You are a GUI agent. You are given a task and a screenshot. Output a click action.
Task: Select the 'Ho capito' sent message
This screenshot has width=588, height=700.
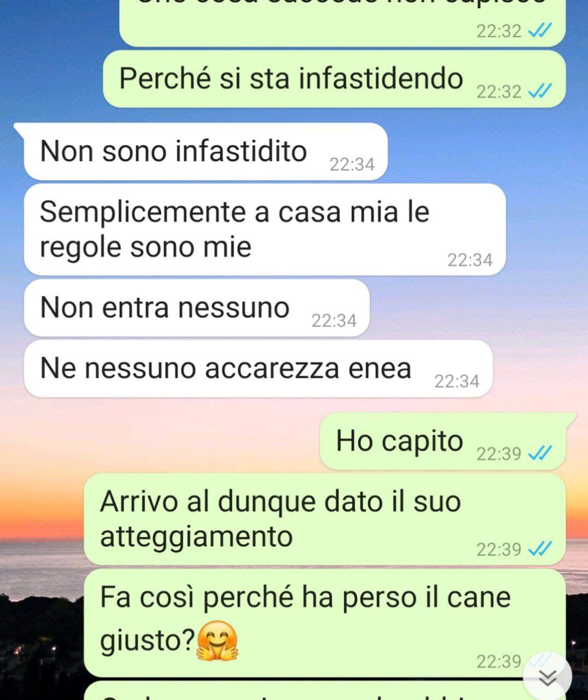[x=447, y=441]
